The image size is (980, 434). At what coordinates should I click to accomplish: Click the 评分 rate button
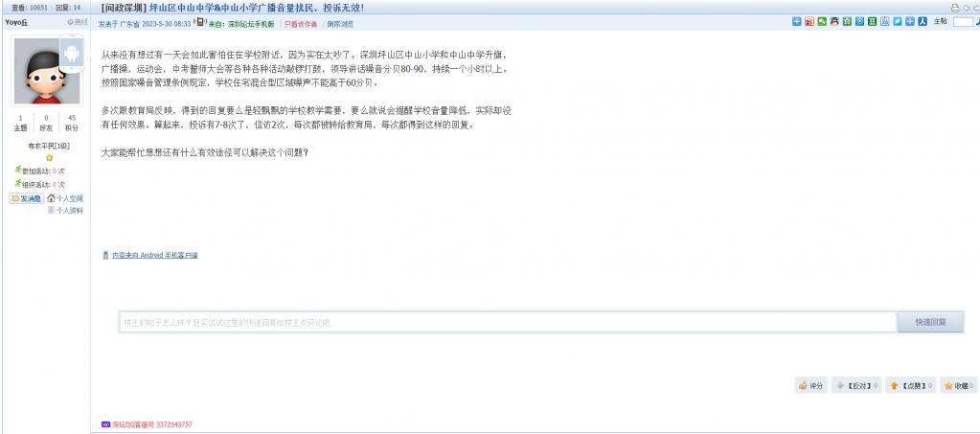pos(810,386)
